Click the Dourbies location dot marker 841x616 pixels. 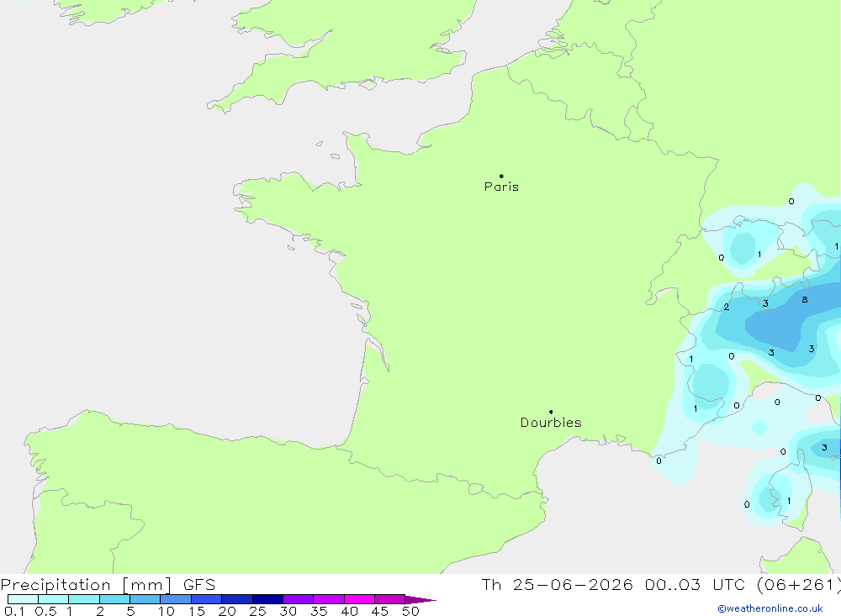[x=551, y=412]
